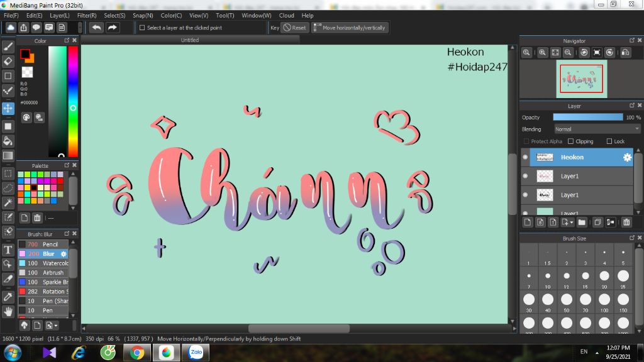Duplicate layer using the Layer panel icon
Image resolution: width=644 pixels, height=362 pixels.
point(597,222)
